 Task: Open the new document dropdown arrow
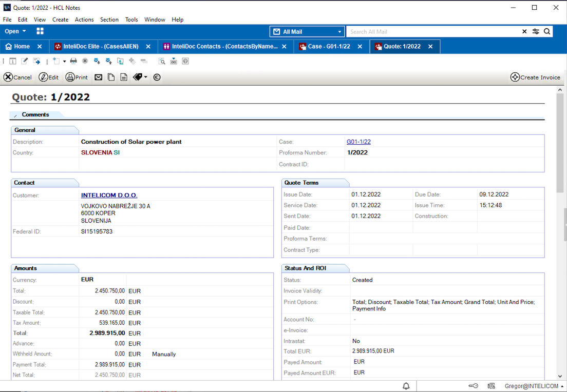point(64,62)
